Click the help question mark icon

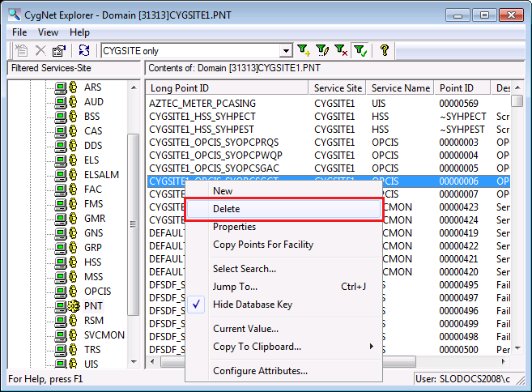384,50
